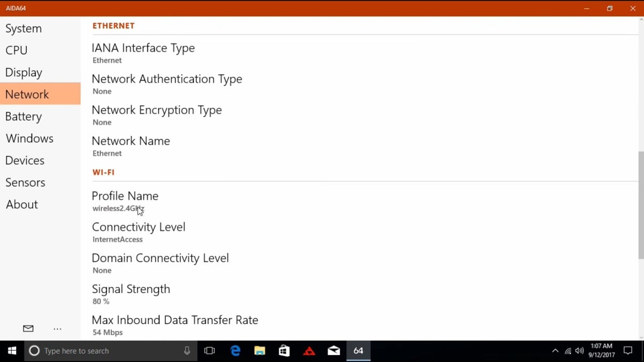
Task: Open the Display page
Action: pyautogui.click(x=40, y=72)
